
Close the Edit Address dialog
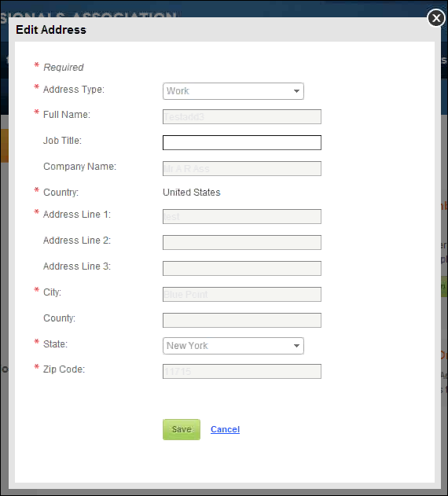tap(436, 18)
